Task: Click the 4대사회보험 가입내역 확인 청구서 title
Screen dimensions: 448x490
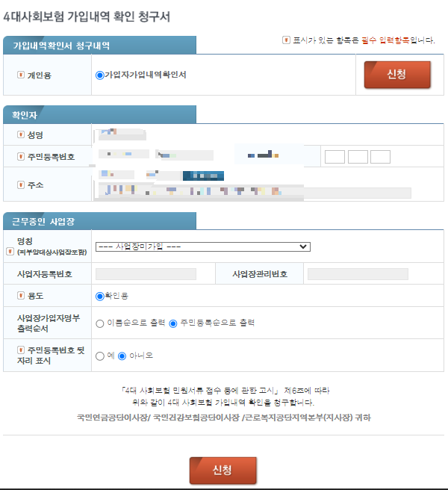Action: click(87, 16)
